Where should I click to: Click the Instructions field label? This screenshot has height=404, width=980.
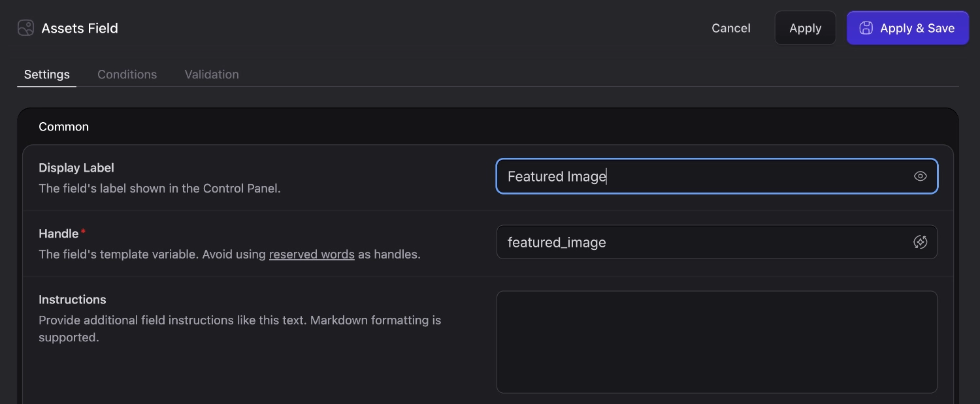pos(72,299)
